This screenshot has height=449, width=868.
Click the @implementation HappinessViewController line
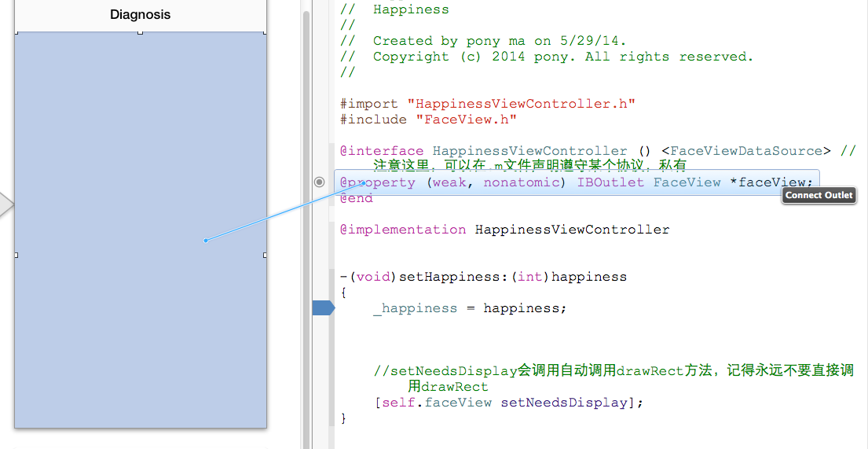[x=505, y=230]
